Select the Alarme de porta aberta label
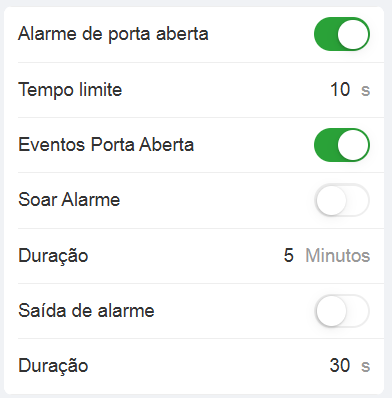 113,34
